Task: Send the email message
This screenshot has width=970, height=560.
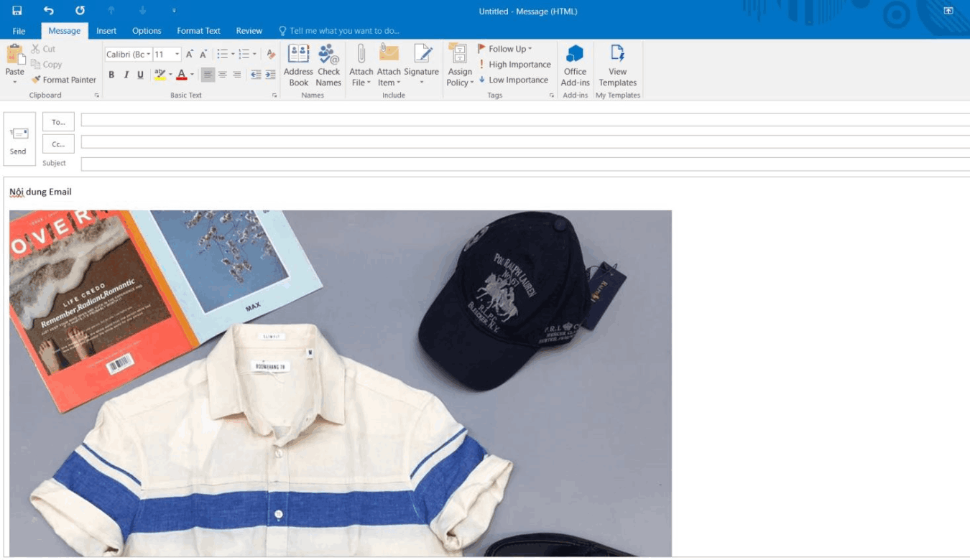Action: point(19,139)
